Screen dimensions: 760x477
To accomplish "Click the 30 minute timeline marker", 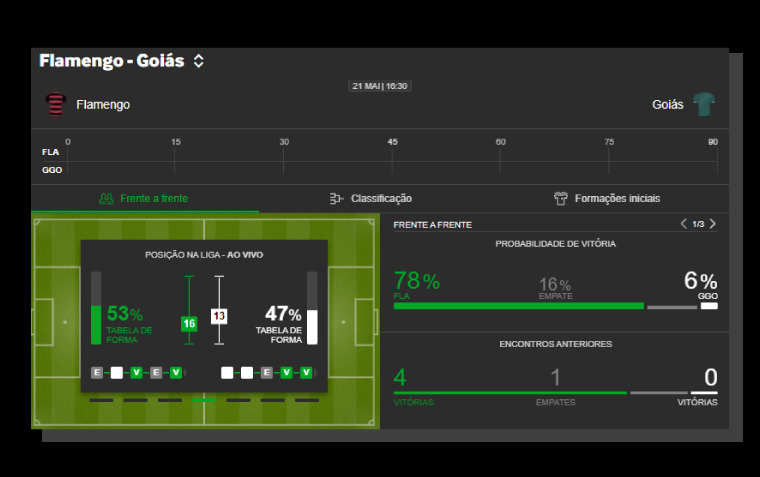I will [x=284, y=142].
